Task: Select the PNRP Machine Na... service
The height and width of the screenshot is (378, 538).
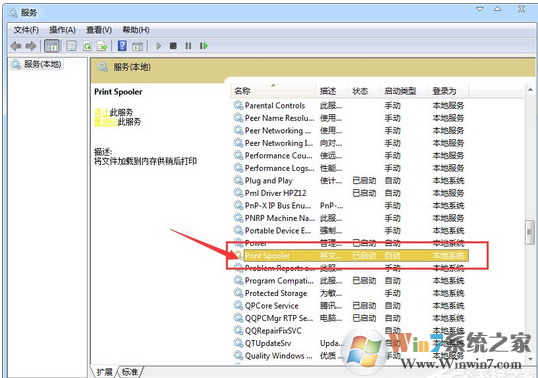Action: click(350, 218)
